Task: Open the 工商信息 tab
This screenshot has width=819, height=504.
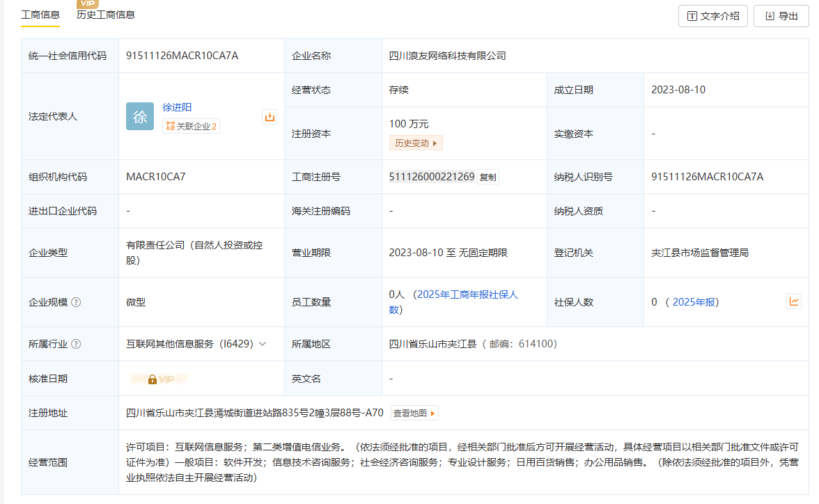Action: point(40,15)
